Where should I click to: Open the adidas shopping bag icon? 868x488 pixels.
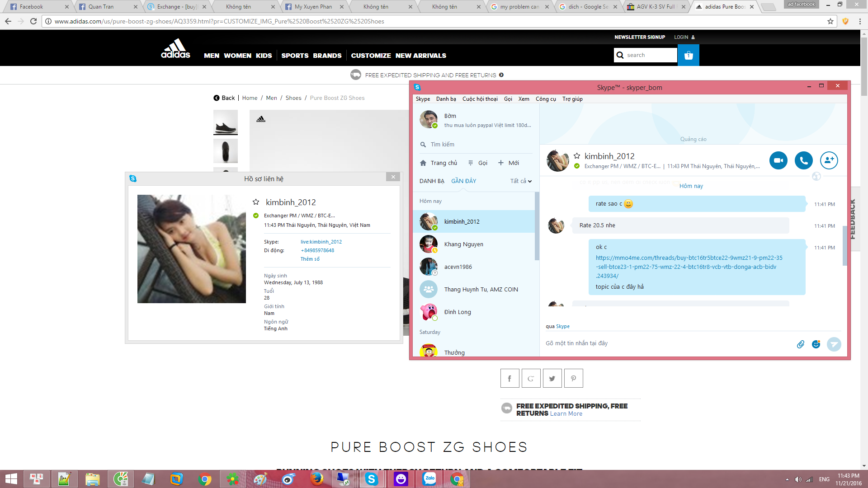coord(688,55)
